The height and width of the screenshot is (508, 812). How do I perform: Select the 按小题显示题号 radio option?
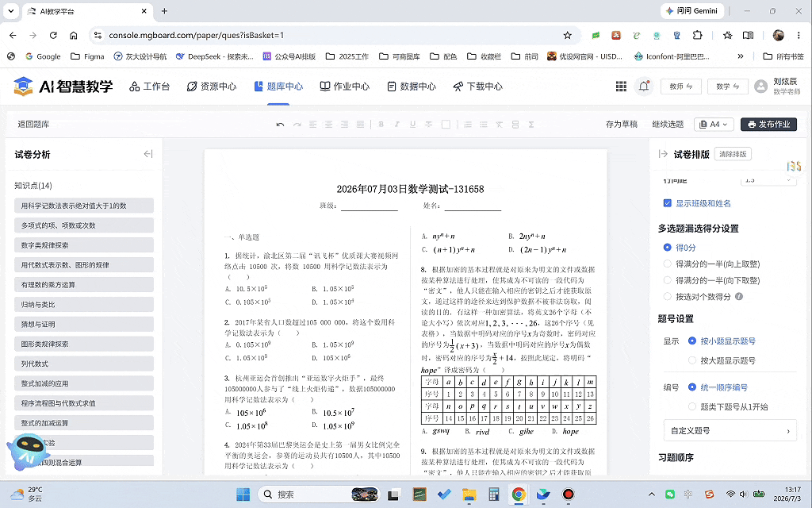click(691, 341)
